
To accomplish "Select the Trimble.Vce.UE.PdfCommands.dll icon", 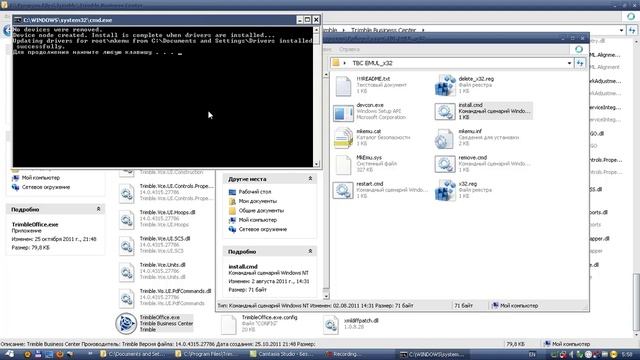I will pos(127,298).
